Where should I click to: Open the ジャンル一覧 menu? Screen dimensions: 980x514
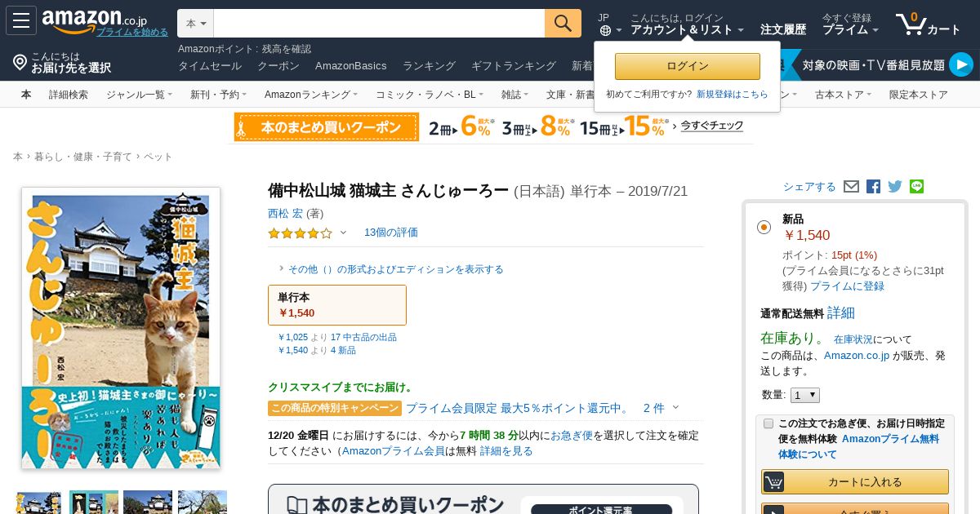[139, 95]
